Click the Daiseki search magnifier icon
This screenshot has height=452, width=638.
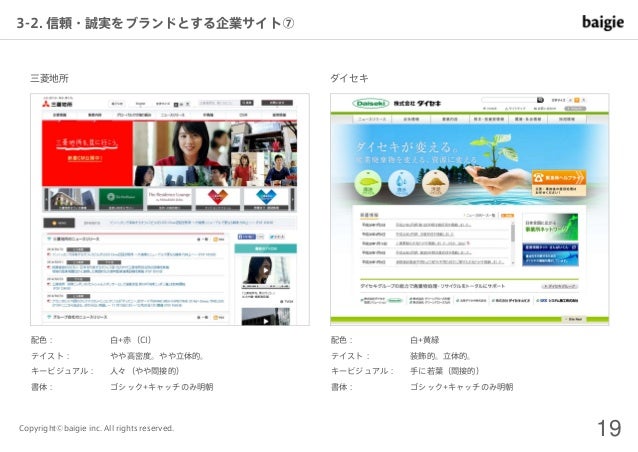click(540, 100)
